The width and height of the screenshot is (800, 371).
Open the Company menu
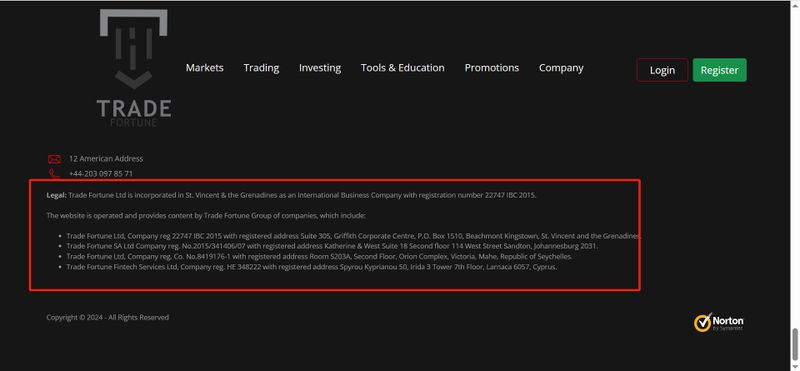(x=561, y=68)
